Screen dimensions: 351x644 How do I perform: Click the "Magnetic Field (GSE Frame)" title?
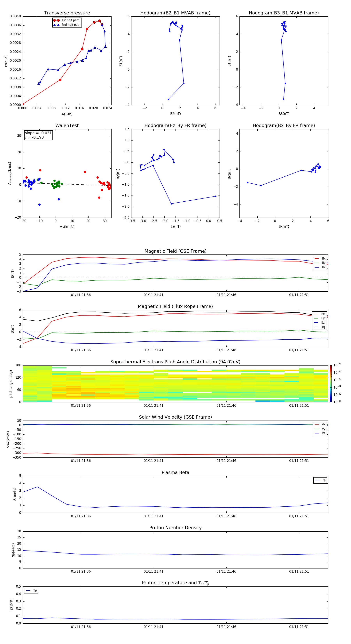point(175,251)
